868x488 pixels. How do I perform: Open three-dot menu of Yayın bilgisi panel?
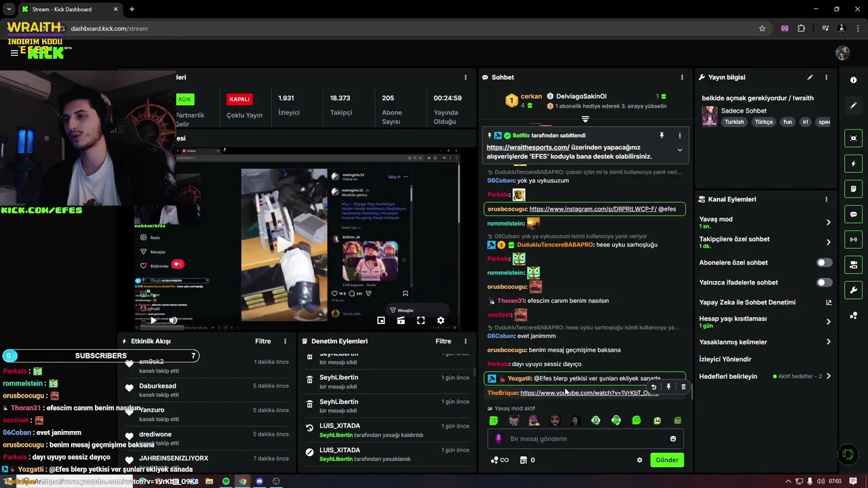point(826,77)
